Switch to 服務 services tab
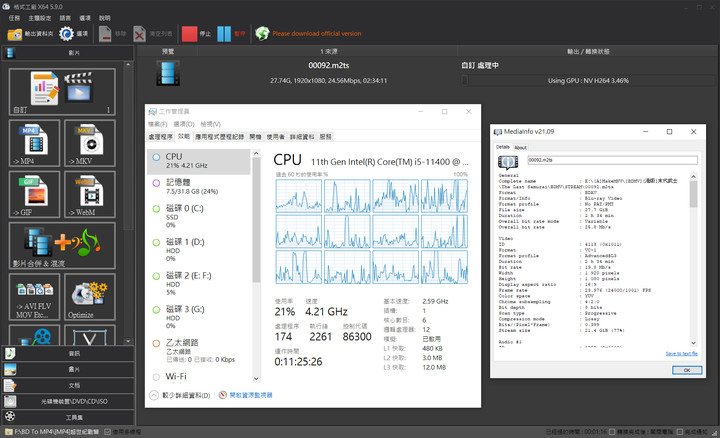 (x=326, y=137)
